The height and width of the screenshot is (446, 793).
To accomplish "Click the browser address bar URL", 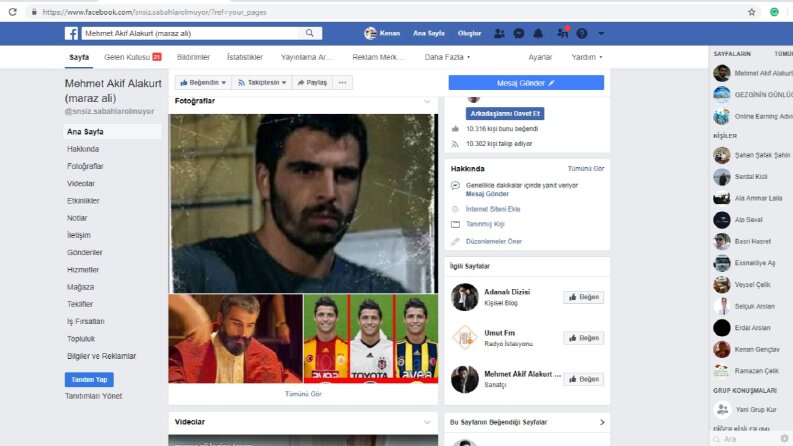I will 154,12.
